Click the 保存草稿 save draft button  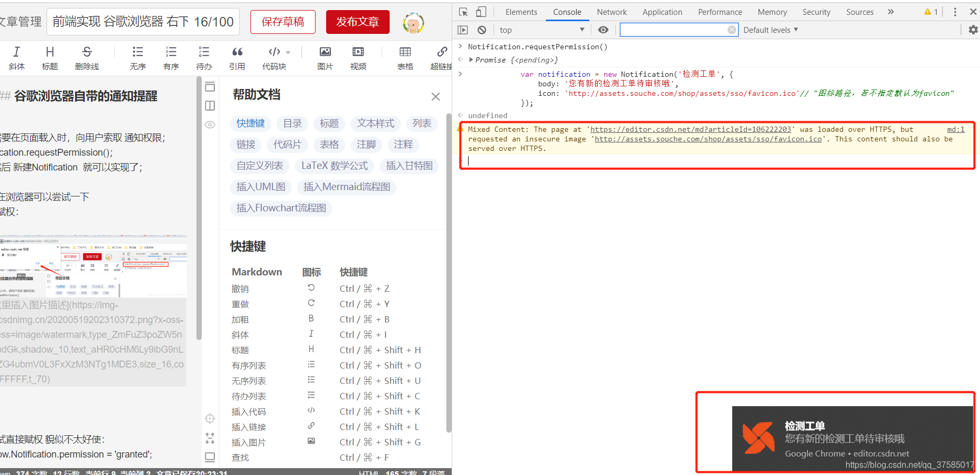coord(283,22)
